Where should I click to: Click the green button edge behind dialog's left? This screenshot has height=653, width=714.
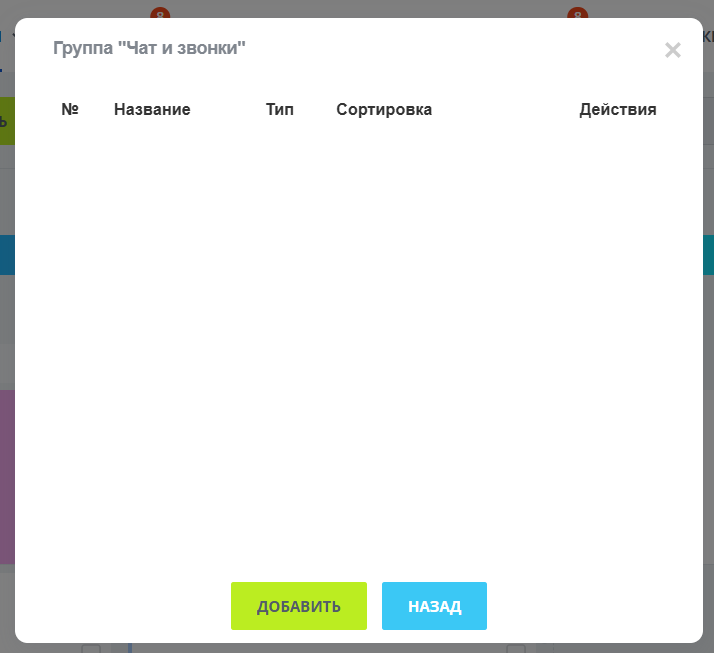(x=6, y=122)
